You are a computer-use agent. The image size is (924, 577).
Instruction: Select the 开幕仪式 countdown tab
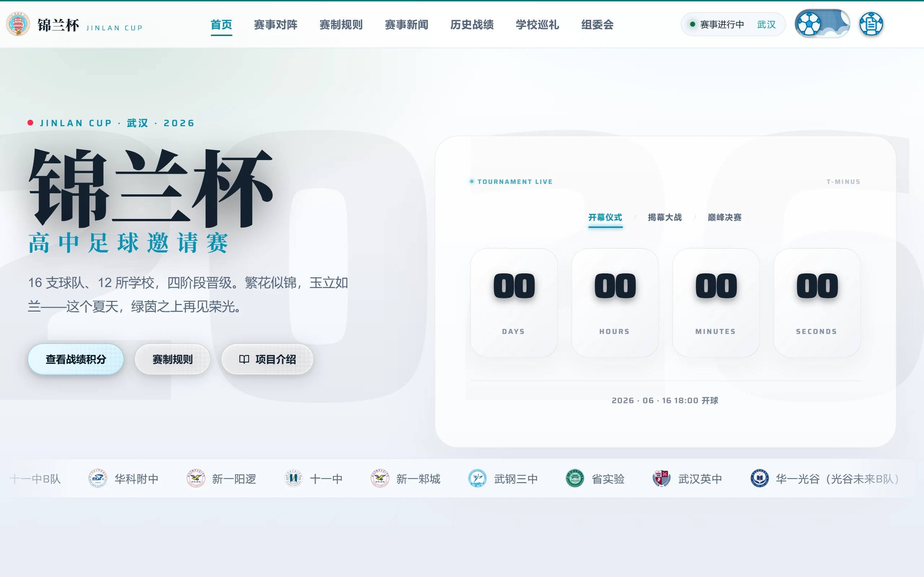click(x=605, y=217)
